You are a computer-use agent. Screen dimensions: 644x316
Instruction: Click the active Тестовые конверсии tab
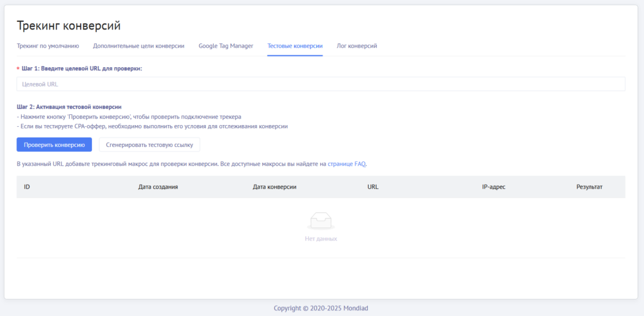pos(295,46)
